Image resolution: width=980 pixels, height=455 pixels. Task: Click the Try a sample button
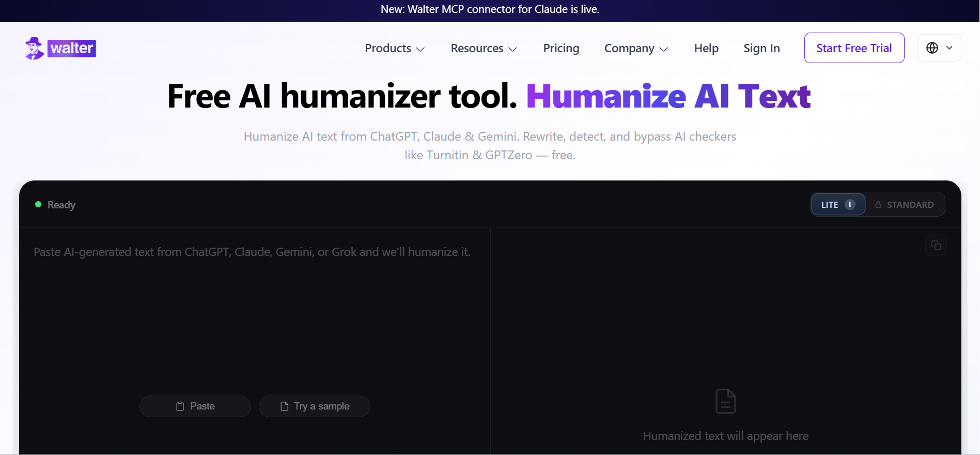pyautogui.click(x=315, y=406)
